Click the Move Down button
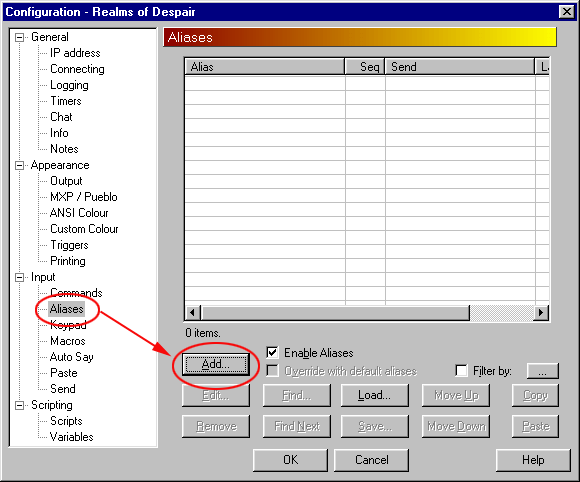This screenshot has height=482, width=580. [x=456, y=426]
